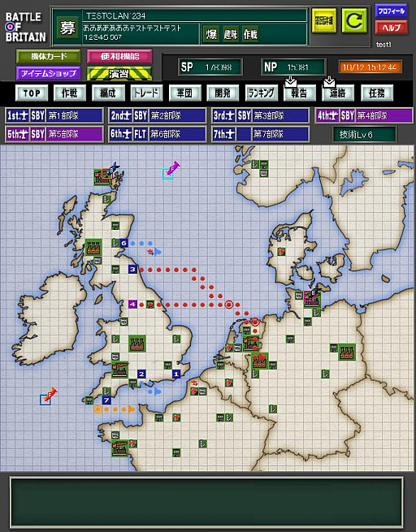Select the 1st SBY 第1部隊 squadron bar

(54, 115)
